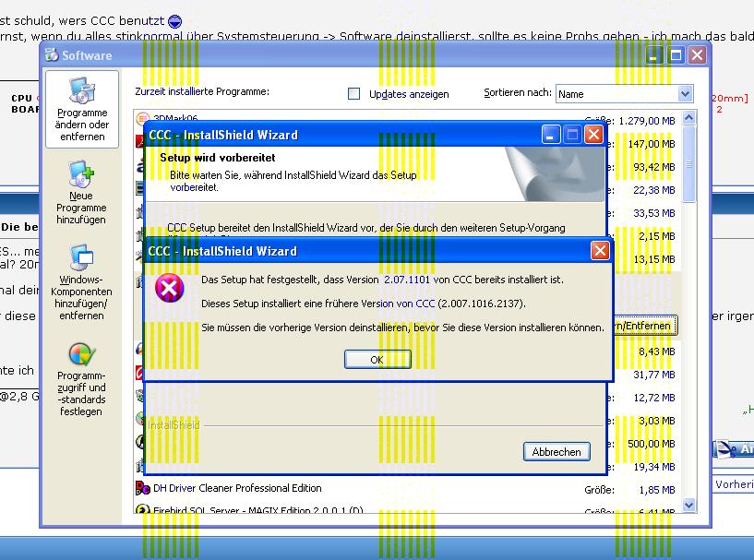This screenshot has width=754, height=560.
Task: Click the 1.279,00 MB size value
Action: [x=647, y=121]
